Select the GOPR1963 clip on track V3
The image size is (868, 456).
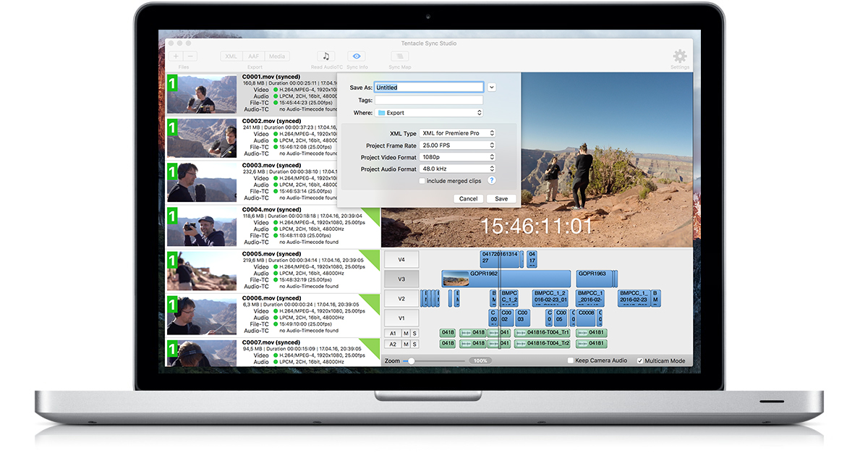coord(595,279)
